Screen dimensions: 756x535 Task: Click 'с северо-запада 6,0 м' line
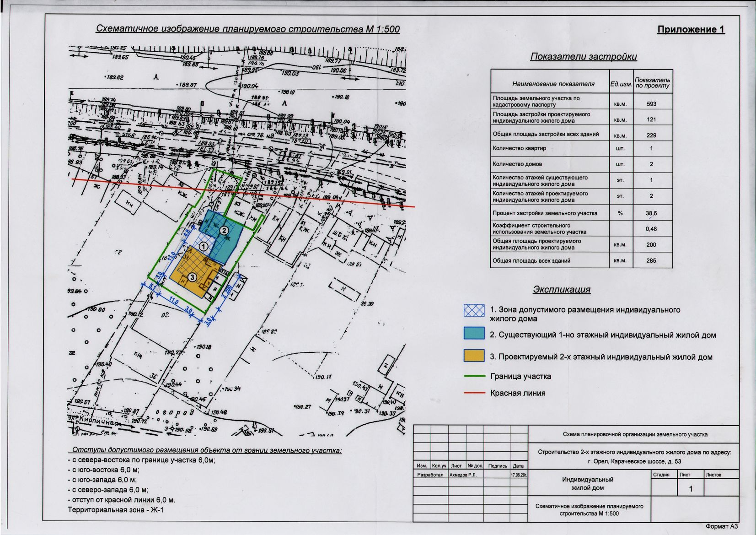coord(107,490)
